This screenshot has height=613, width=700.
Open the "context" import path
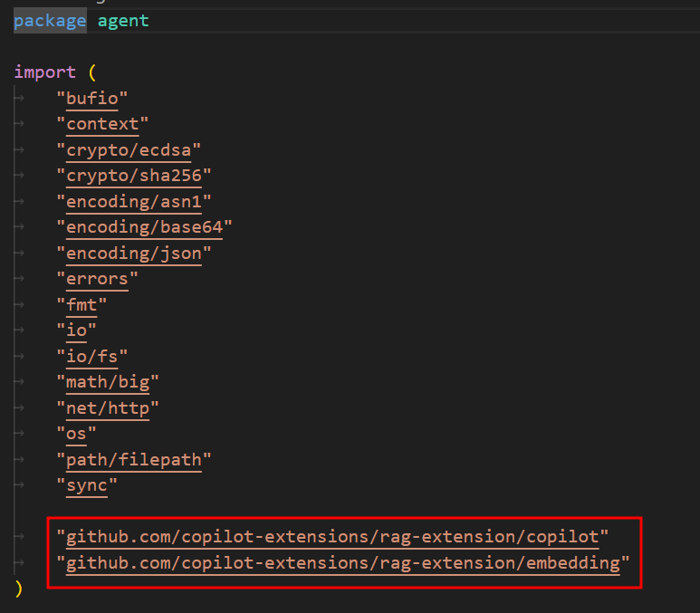102,124
